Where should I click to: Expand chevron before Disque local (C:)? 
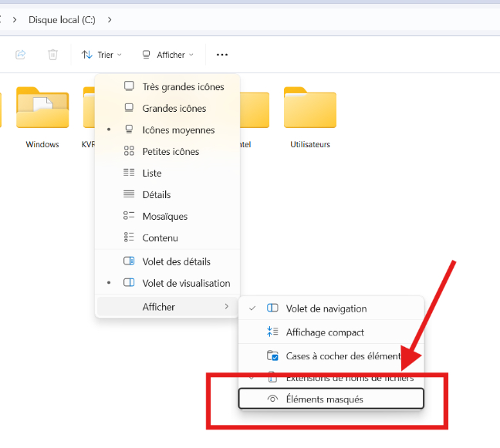[x=15, y=20]
